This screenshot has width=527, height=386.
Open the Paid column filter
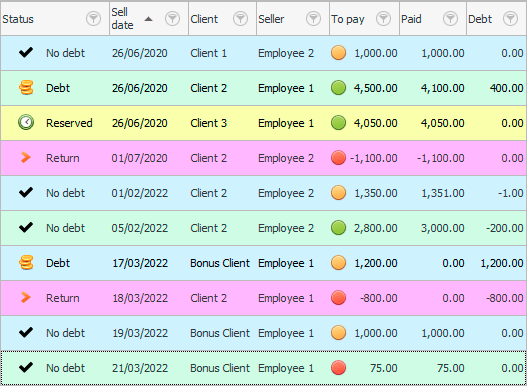pyautogui.click(x=450, y=19)
